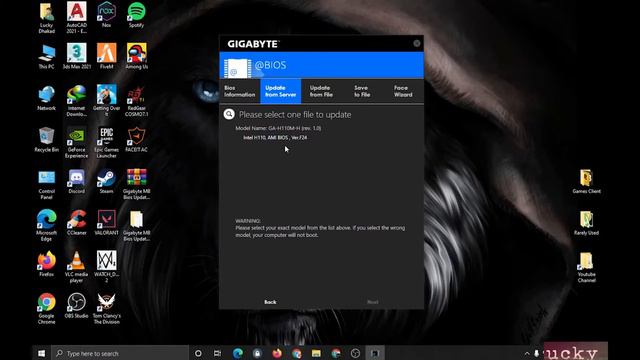The width and height of the screenshot is (640, 360).
Task: Open the Network desktop icon
Action: [47, 98]
